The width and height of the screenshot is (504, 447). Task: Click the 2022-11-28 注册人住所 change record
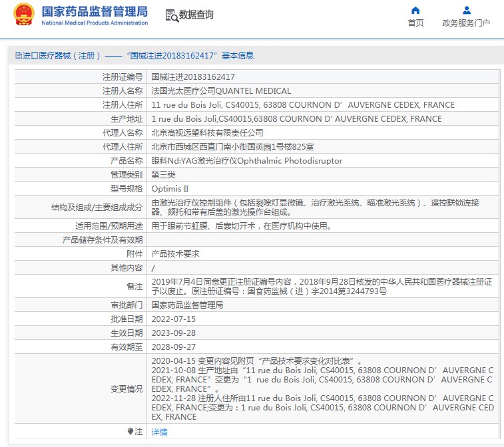tap(322, 408)
